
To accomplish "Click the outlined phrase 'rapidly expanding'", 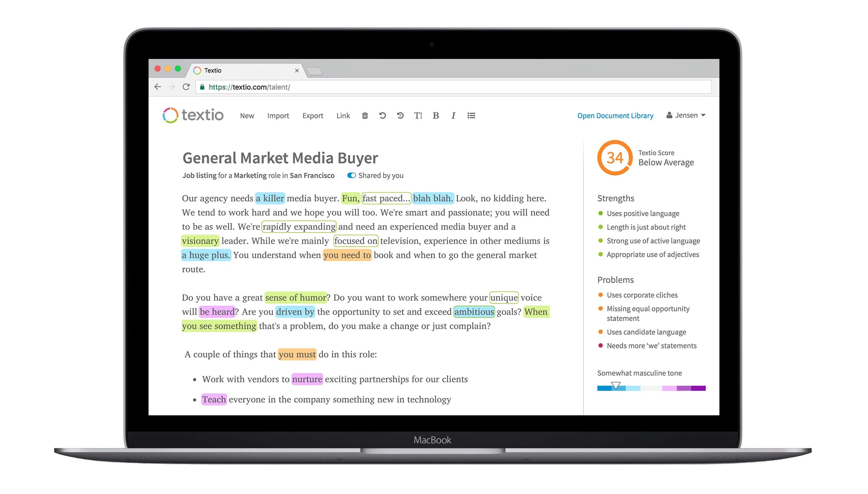I will tap(299, 227).
